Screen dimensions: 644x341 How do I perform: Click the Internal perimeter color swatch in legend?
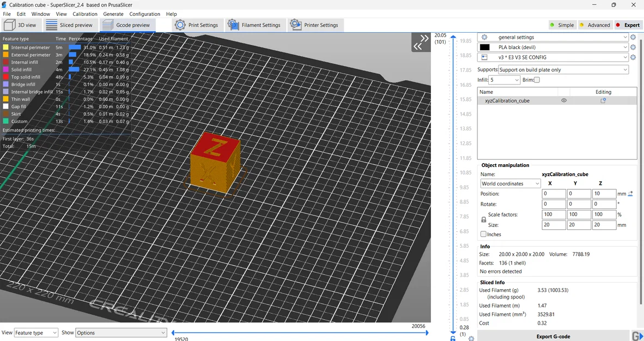(x=6, y=47)
